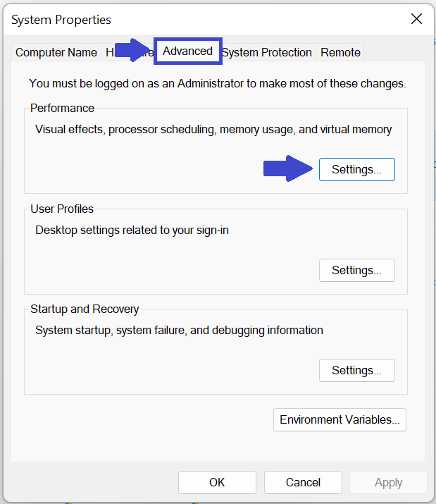This screenshot has height=504, width=436.
Task: Select the highlighted Advanced tab
Action: (x=187, y=51)
